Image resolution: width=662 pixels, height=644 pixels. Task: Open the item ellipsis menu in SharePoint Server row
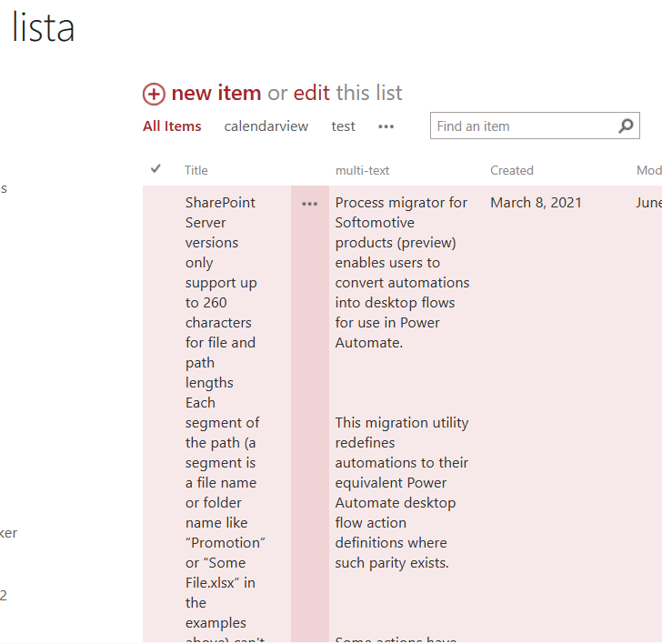tap(309, 204)
